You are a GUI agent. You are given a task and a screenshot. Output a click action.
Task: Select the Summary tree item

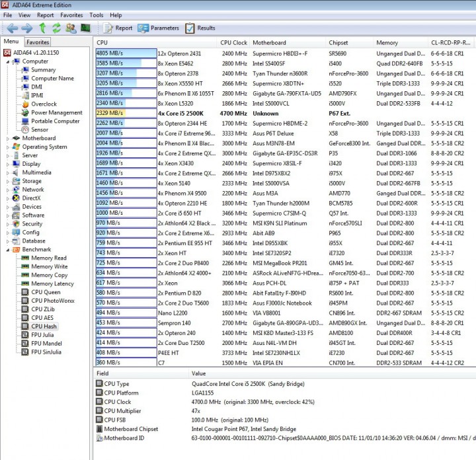pos(44,70)
